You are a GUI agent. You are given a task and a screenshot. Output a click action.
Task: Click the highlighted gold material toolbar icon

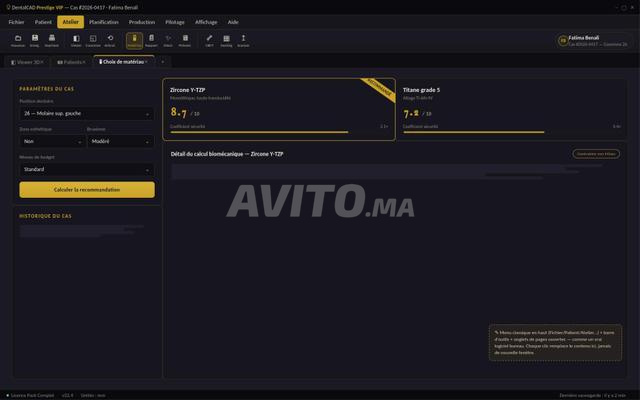134,40
